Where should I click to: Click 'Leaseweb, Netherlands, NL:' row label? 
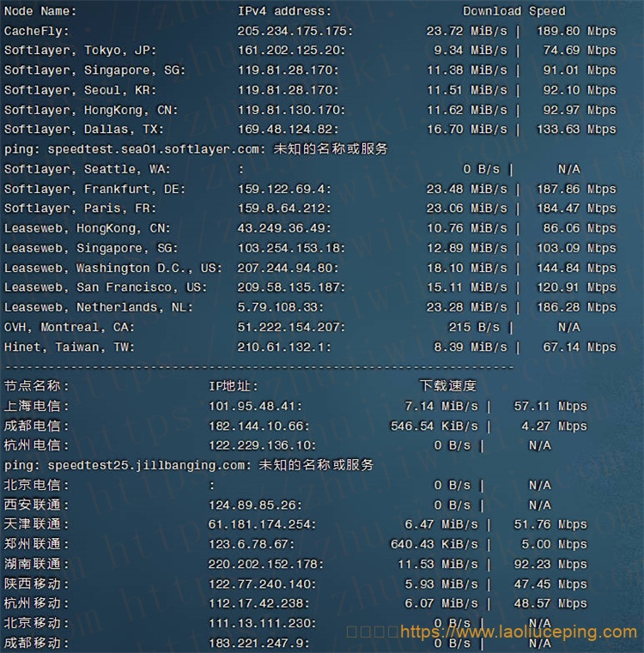99,308
